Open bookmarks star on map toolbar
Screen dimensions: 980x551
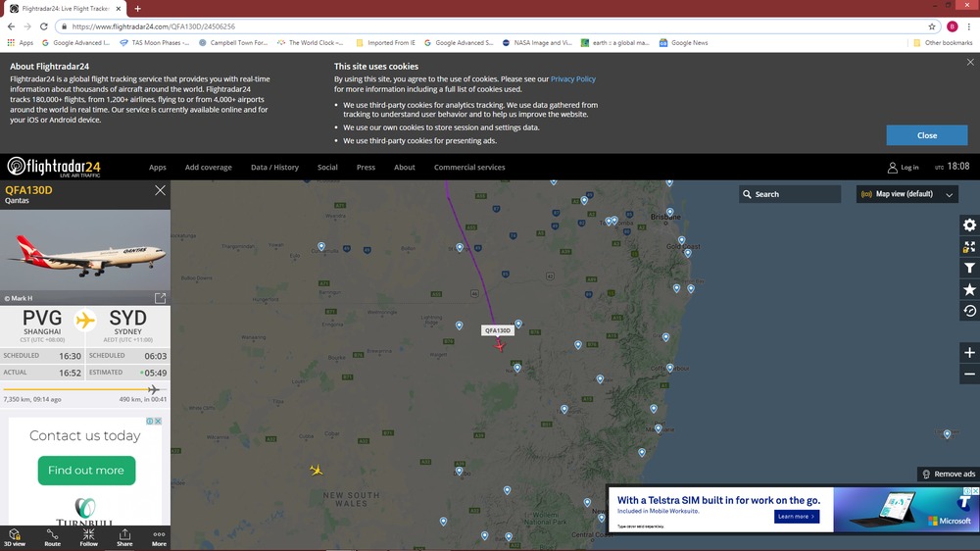(969, 289)
